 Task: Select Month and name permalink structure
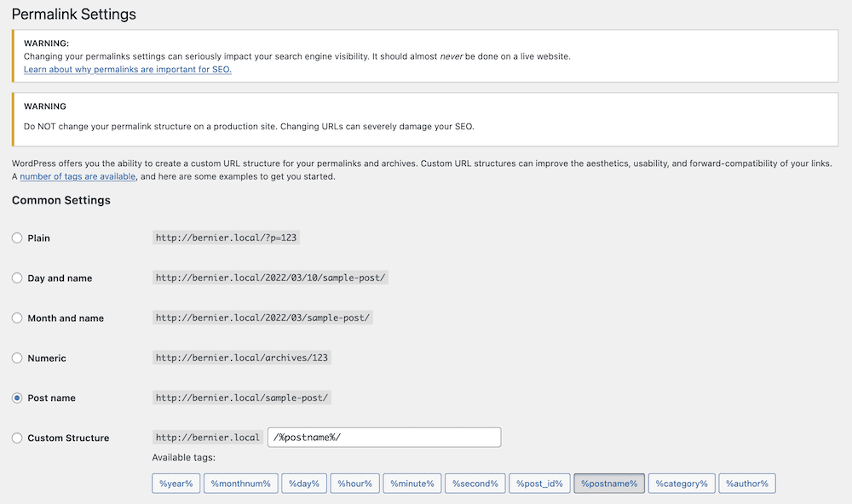click(17, 318)
